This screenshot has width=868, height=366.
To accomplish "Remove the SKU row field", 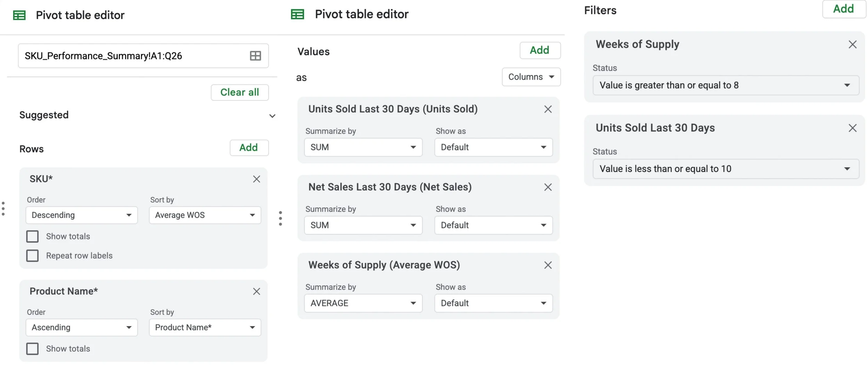I will [256, 179].
